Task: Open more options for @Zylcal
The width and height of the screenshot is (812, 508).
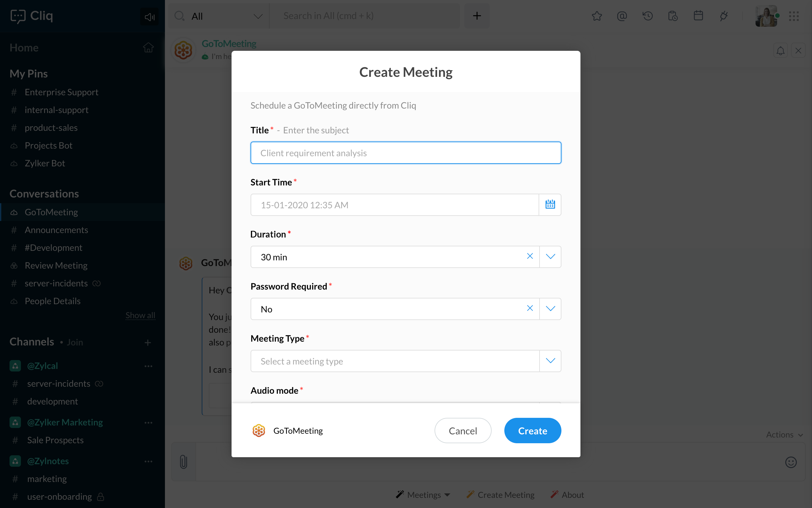Action: (148, 366)
